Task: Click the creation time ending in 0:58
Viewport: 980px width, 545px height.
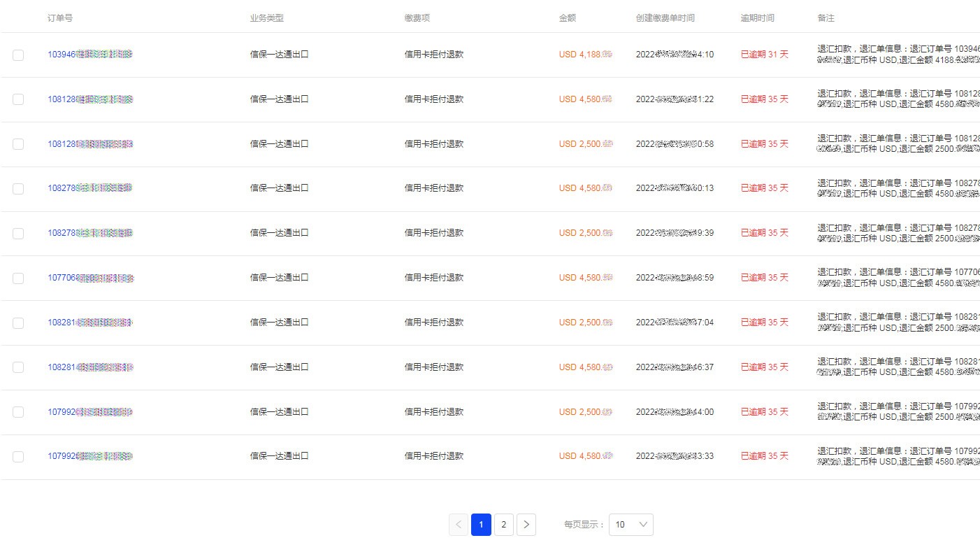Action: [x=675, y=144]
